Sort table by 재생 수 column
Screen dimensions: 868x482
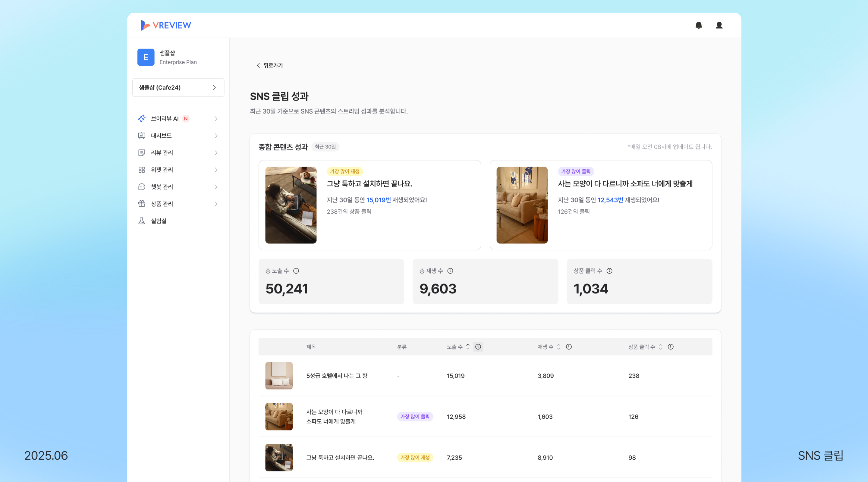pyautogui.click(x=558, y=347)
